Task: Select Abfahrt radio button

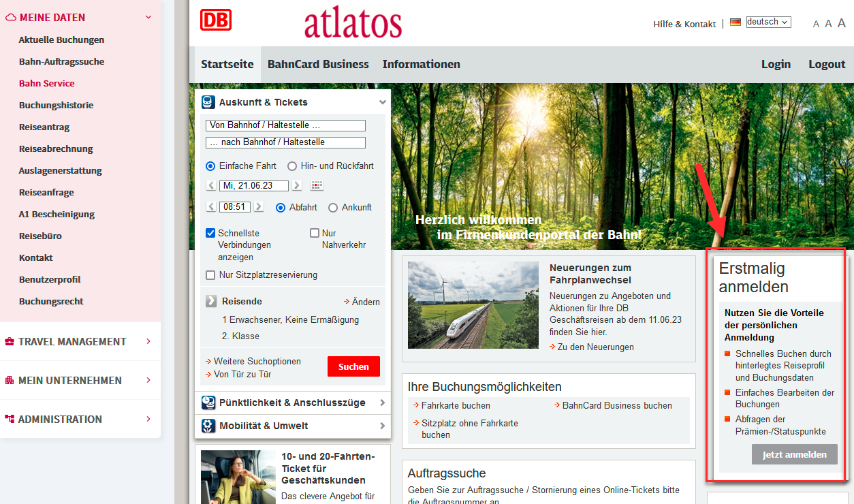Action: [281, 208]
